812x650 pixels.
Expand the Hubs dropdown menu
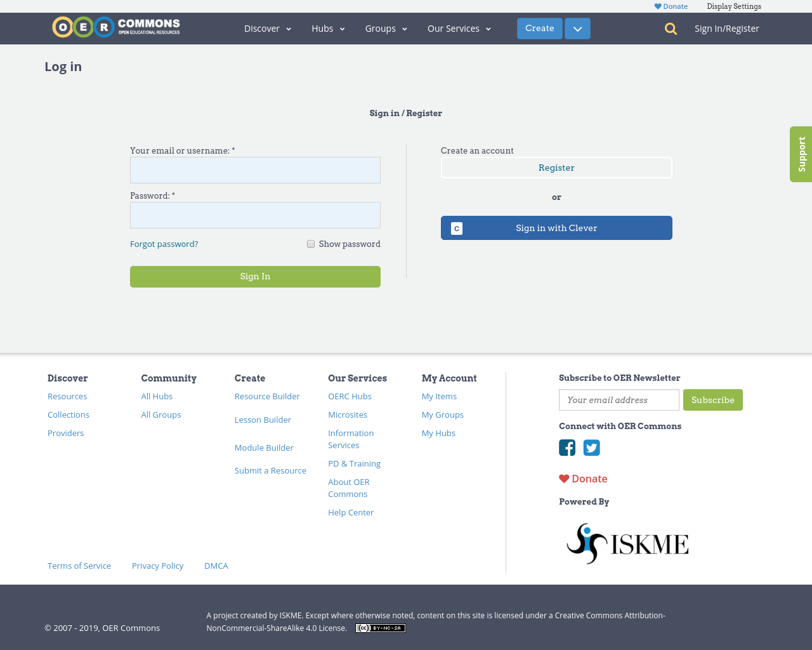(328, 29)
